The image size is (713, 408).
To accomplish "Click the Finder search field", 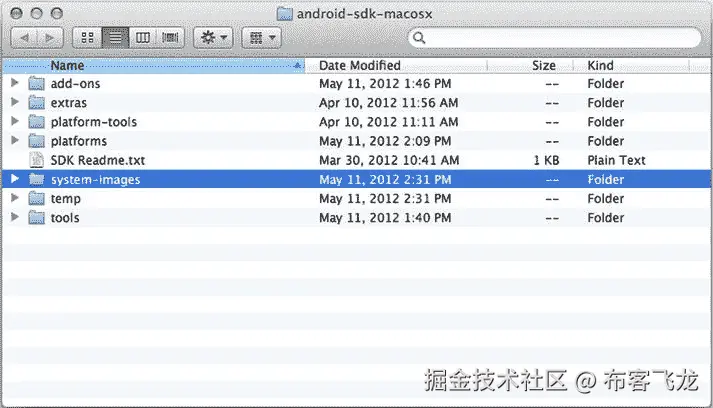I will [x=554, y=38].
